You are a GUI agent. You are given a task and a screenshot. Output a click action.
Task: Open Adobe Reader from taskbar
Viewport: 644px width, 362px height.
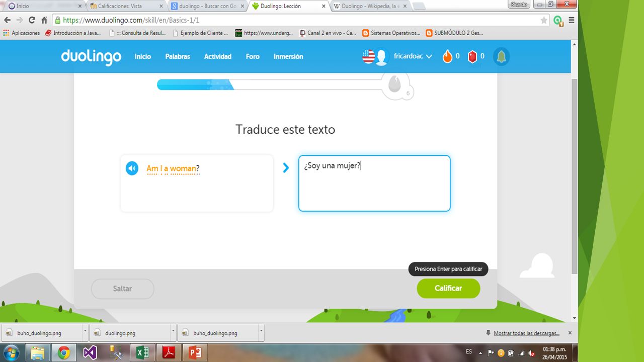pos(169,352)
